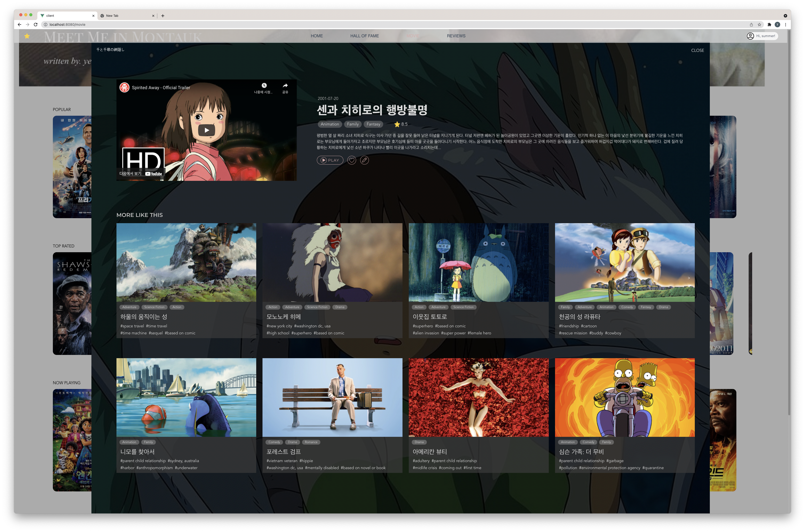Open the Forrest Gump bench thumbnail
This screenshot has width=805, height=532.
click(332, 397)
